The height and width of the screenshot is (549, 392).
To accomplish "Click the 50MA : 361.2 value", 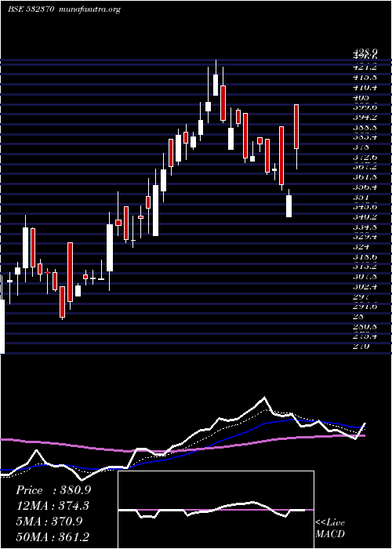I will [x=53, y=536].
